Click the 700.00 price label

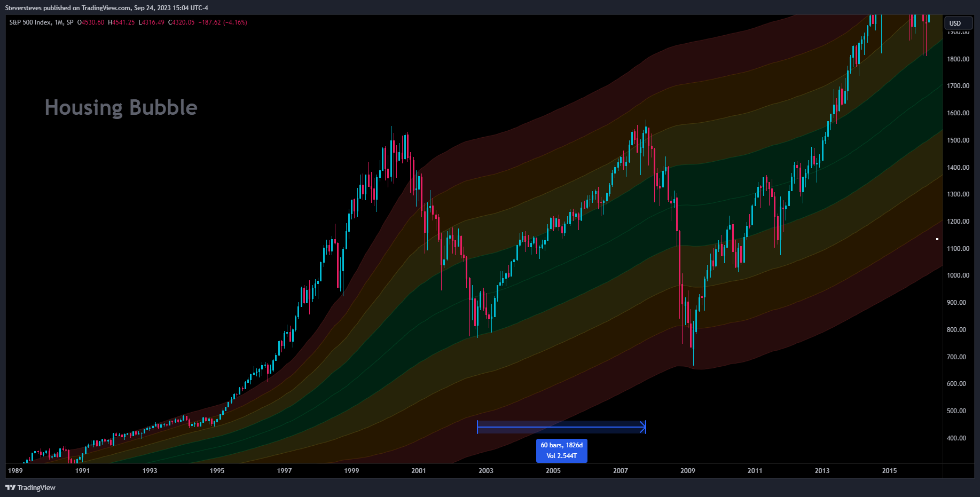(957, 357)
